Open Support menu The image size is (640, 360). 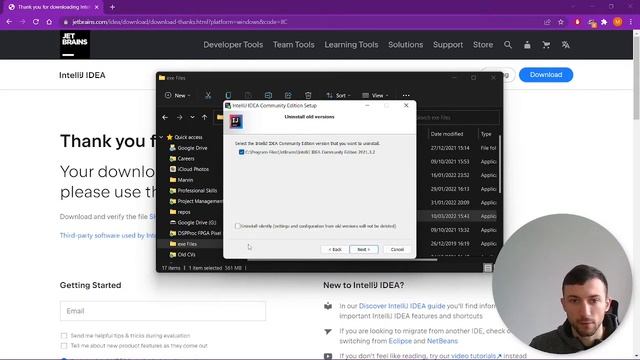click(x=448, y=45)
